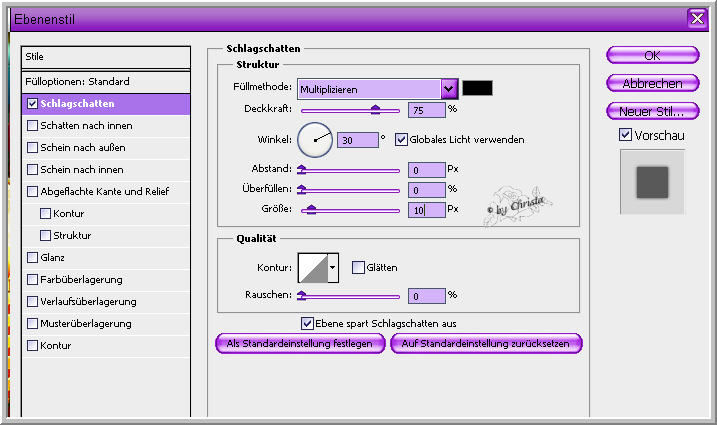The image size is (717, 425).
Task: Uncheck the Schlagschatten checkbox
Action: 32,104
